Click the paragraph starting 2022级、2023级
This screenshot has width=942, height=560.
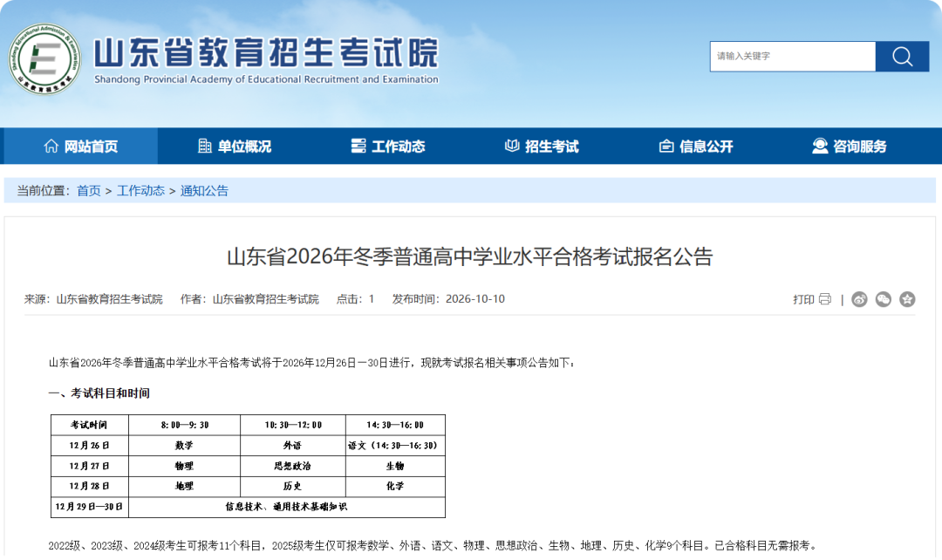[x=433, y=545]
